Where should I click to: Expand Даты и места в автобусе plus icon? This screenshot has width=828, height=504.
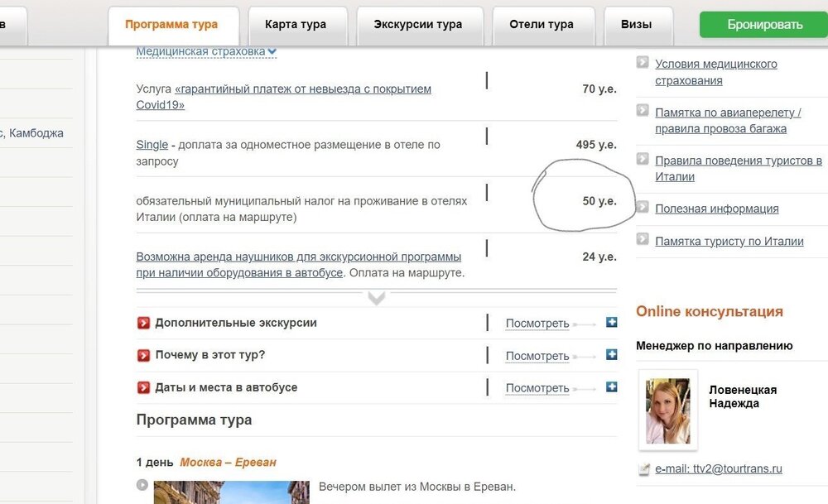pyautogui.click(x=612, y=386)
